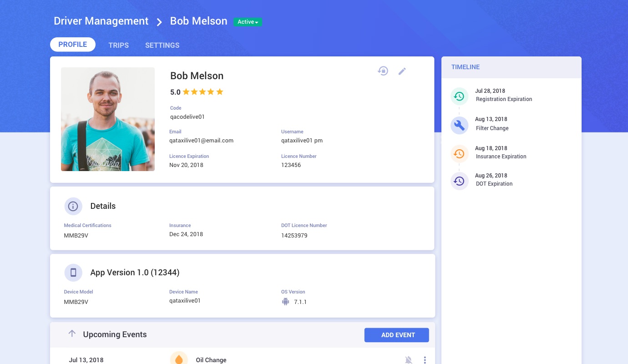Click the reset password lock icon
This screenshot has height=364, width=628.
[x=383, y=71]
